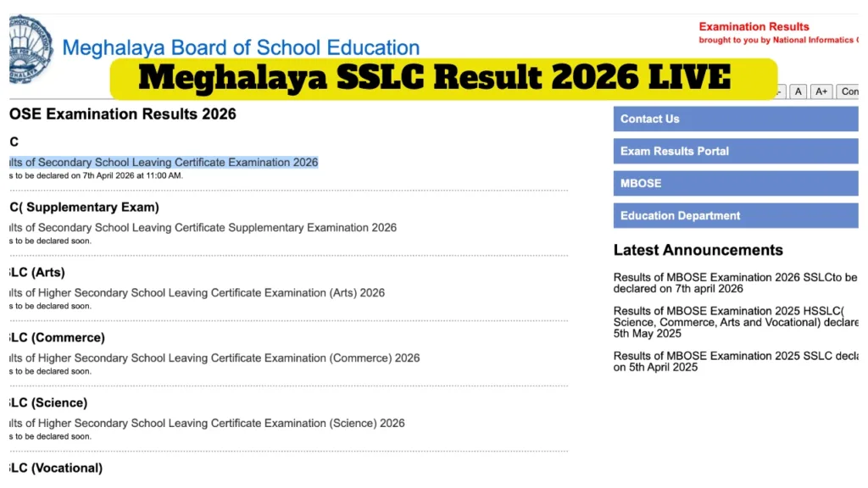868x488 pixels.
Task: Click the A+ font size increase control
Action: pos(821,91)
